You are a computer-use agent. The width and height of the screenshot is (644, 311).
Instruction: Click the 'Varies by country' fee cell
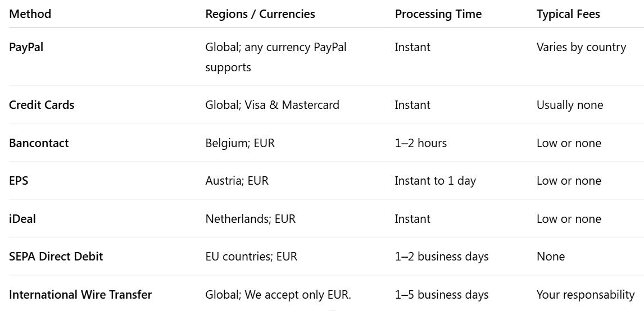[x=581, y=47]
